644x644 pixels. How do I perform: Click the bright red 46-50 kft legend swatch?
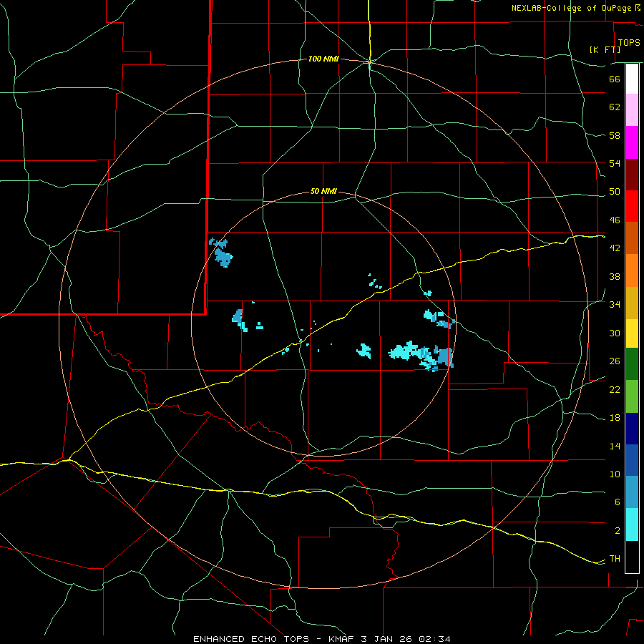click(632, 207)
